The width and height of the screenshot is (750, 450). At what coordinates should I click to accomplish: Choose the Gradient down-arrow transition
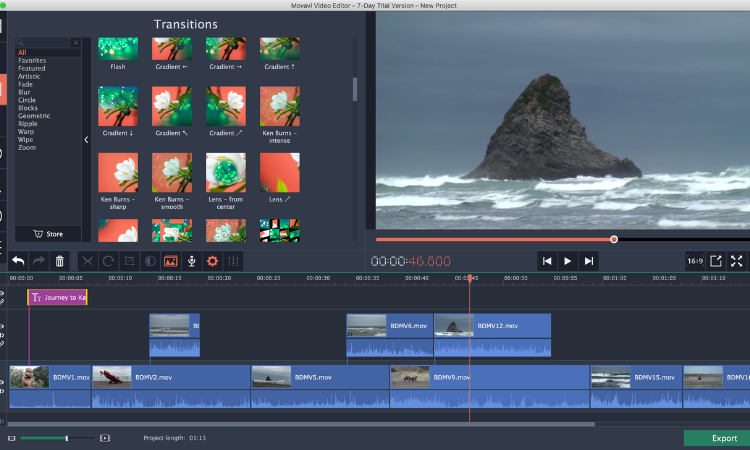click(x=118, y=106)
